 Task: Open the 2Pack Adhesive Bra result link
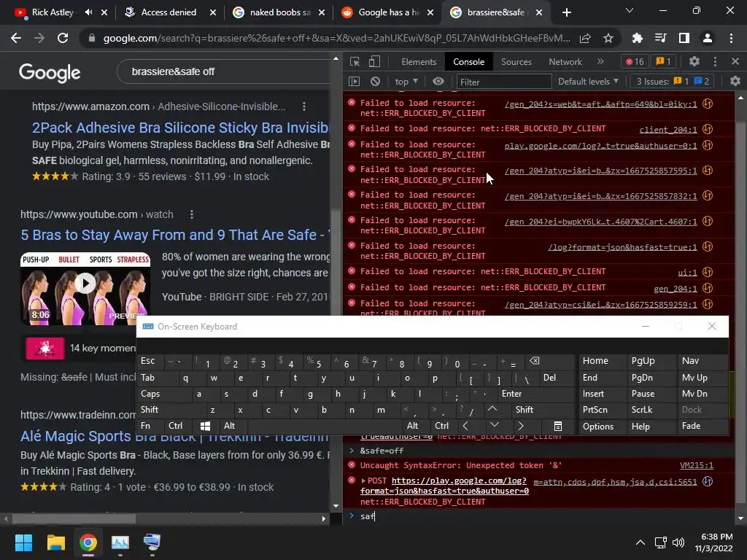[180, 128]
